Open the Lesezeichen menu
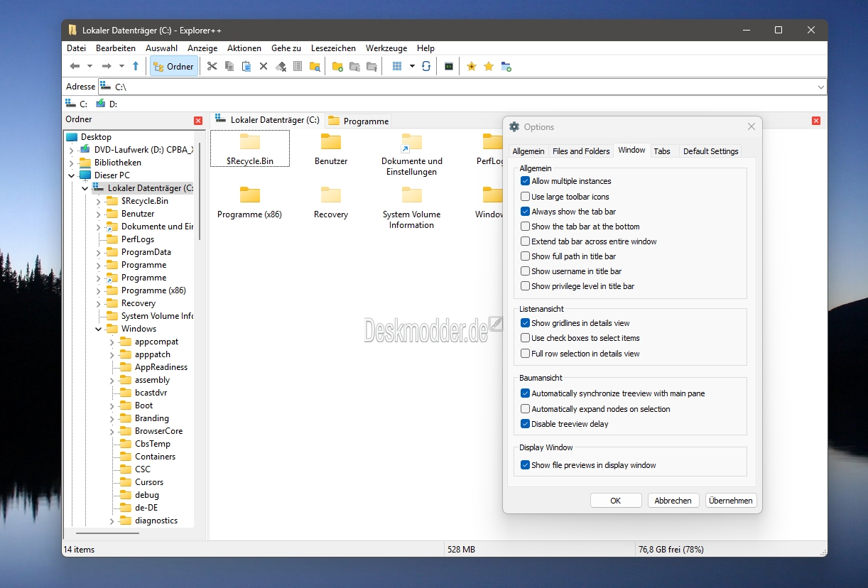This screenshot has height=588, width=868. click(333, 48)
